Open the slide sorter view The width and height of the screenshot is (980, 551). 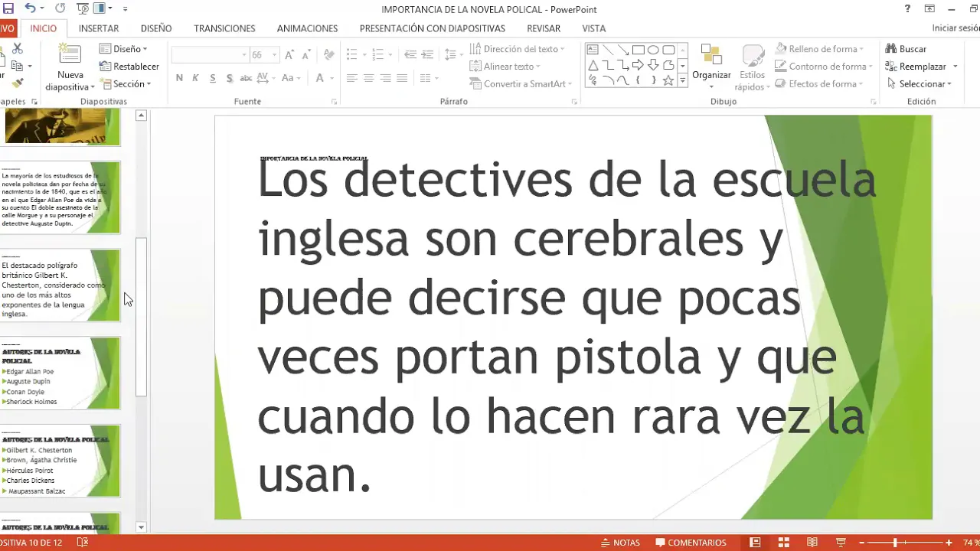click(784, 543)
